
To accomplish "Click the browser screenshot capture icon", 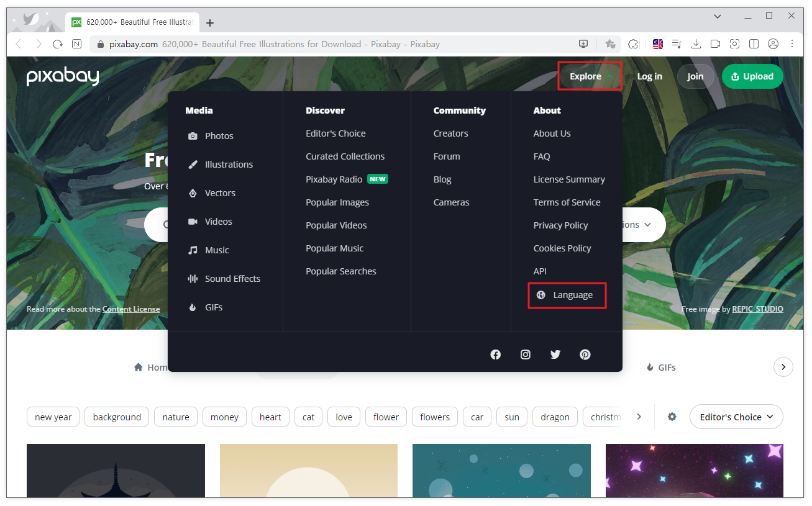I will click(734, 44).
